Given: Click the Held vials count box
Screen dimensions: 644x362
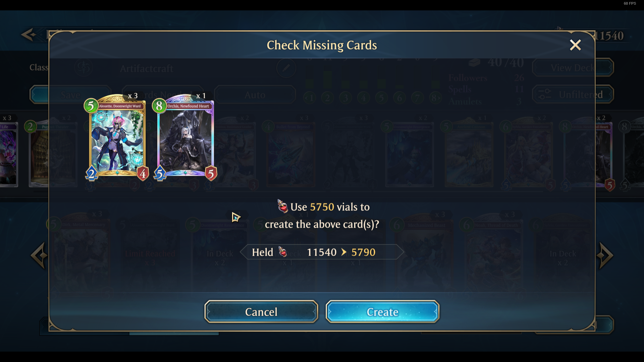Looking at the screenshot, I should tap(322, 252).
